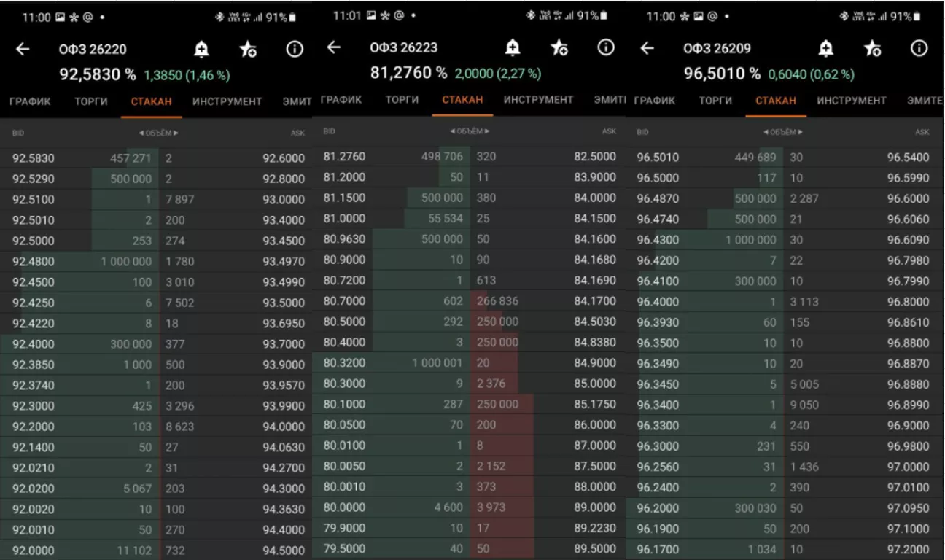Select bid price 96.5010 in the ОФЗ 26209 order book

click(x=658, y=157)
